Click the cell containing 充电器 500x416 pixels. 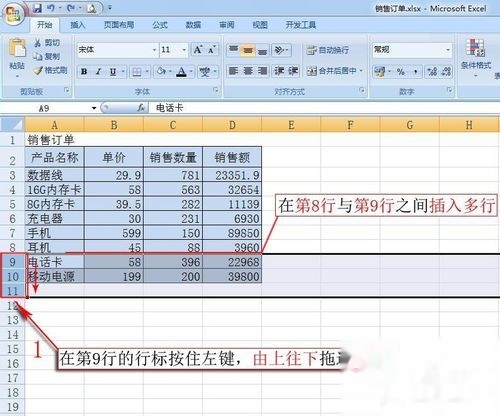(55, 219)
